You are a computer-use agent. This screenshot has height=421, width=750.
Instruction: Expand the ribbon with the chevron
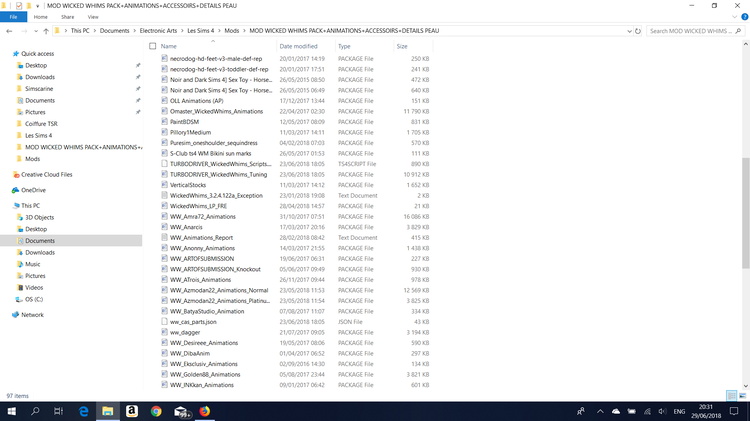click(x=735, y=17)
